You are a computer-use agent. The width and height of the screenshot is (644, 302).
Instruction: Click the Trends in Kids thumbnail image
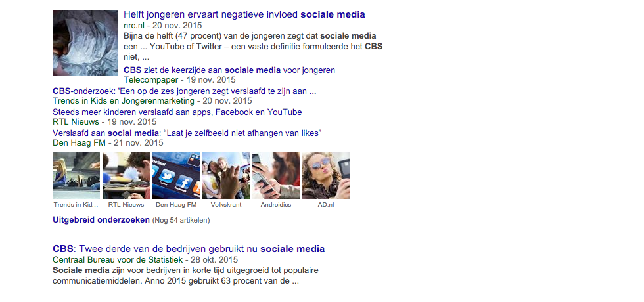(x=76, y=175)
